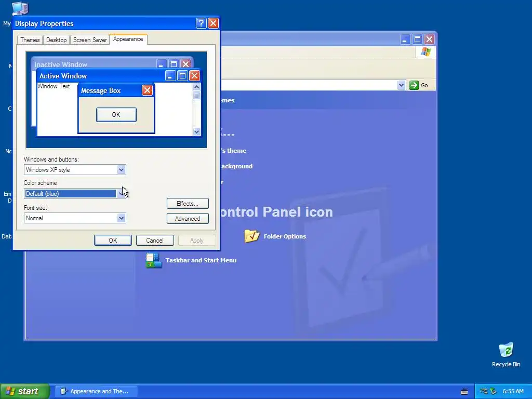Click Appearance and Themes taskbar button
This screenshot has width=532, height=399.
96,391
